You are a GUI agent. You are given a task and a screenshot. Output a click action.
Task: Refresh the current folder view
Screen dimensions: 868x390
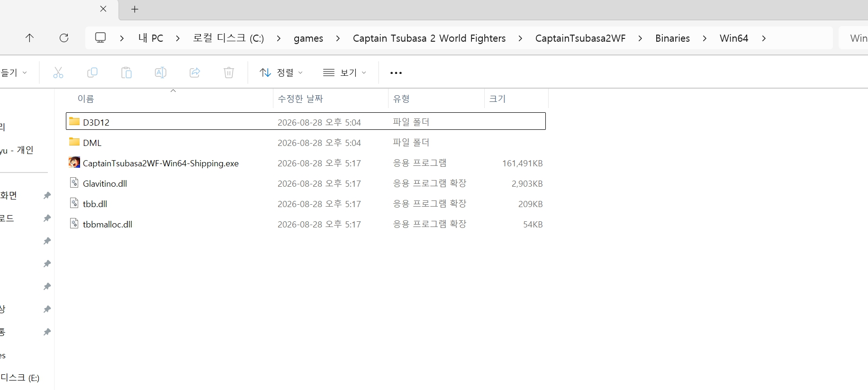[x=64, y=38]
